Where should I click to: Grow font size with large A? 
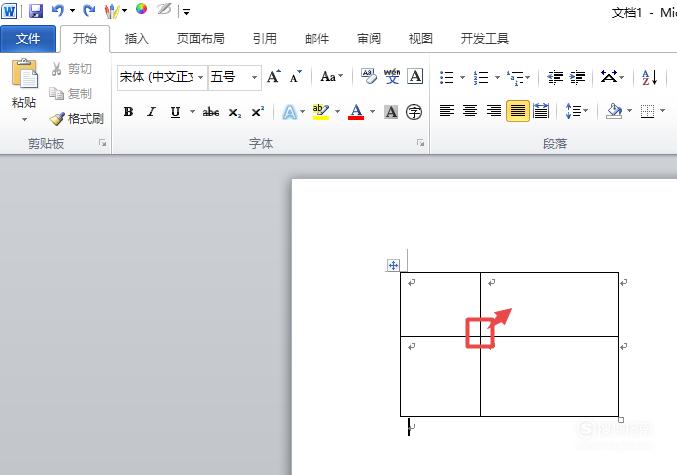(x=274, y=76)
